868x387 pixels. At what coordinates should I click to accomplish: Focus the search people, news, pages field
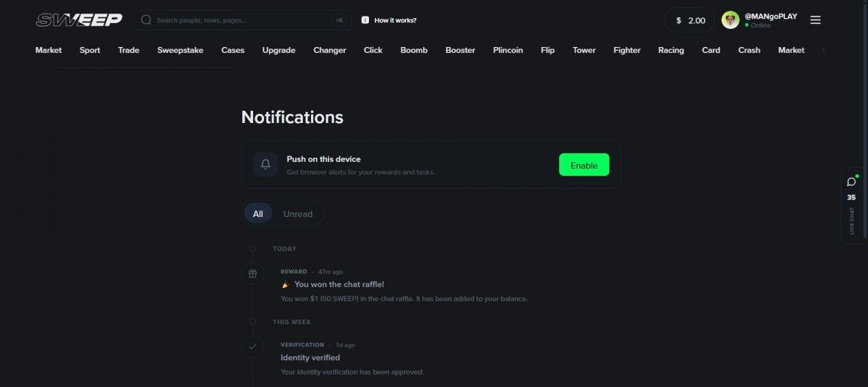(242, 20)
